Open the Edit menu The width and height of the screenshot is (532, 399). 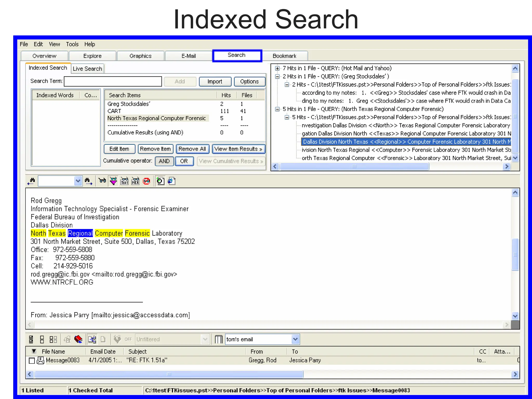pos(38,44)
